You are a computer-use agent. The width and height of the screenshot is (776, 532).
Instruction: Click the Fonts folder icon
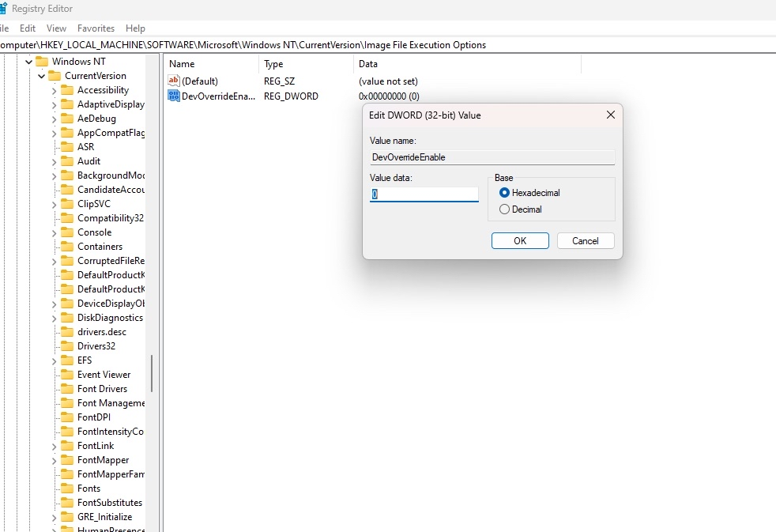tap(67, 489)
